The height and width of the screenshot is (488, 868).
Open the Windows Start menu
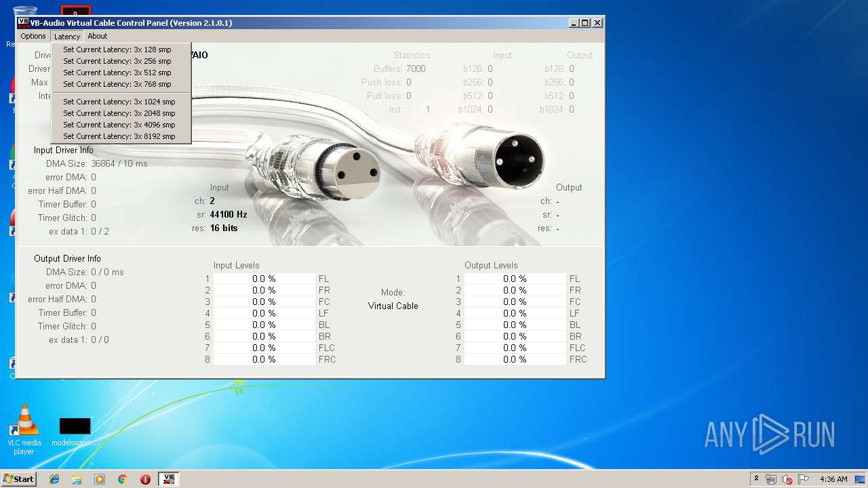click(x=18, y=479)
